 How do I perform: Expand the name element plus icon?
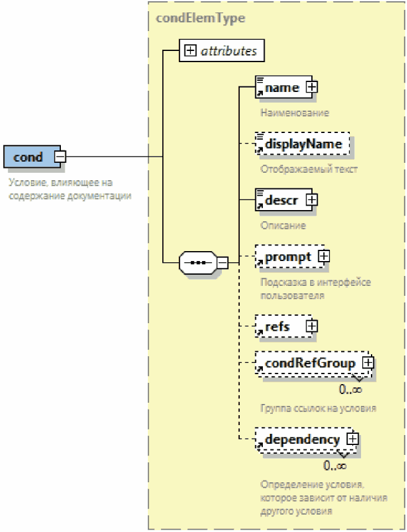pos(311,88)
